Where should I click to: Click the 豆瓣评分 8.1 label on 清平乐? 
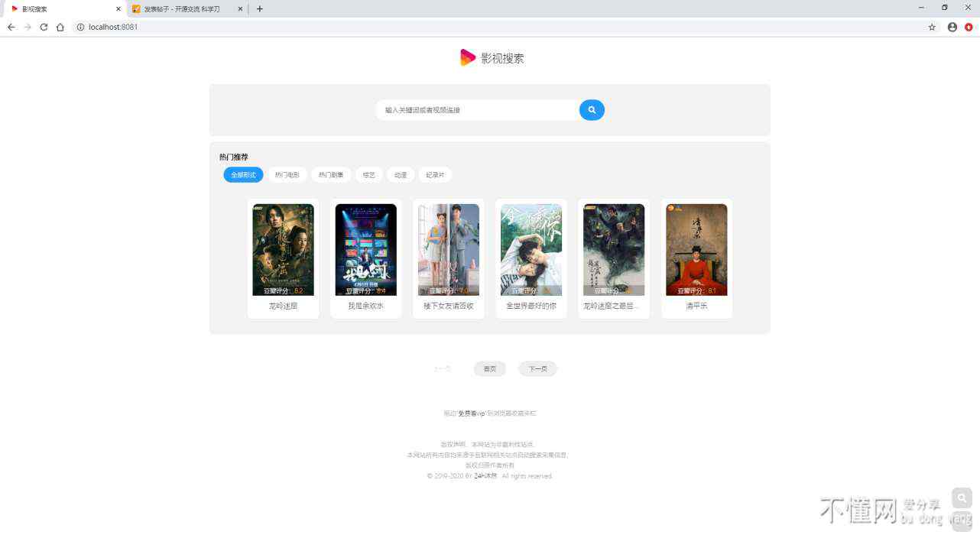click(696, 291)
